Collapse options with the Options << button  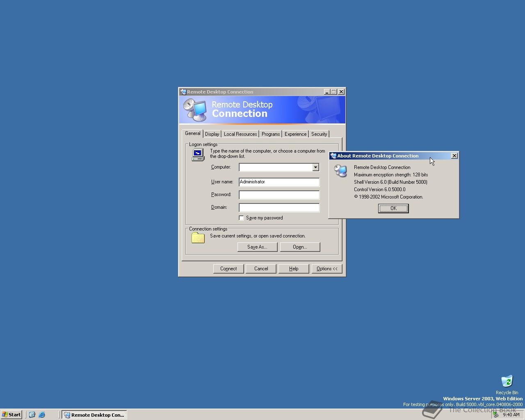pyautogui.click(x=327, y=269)
